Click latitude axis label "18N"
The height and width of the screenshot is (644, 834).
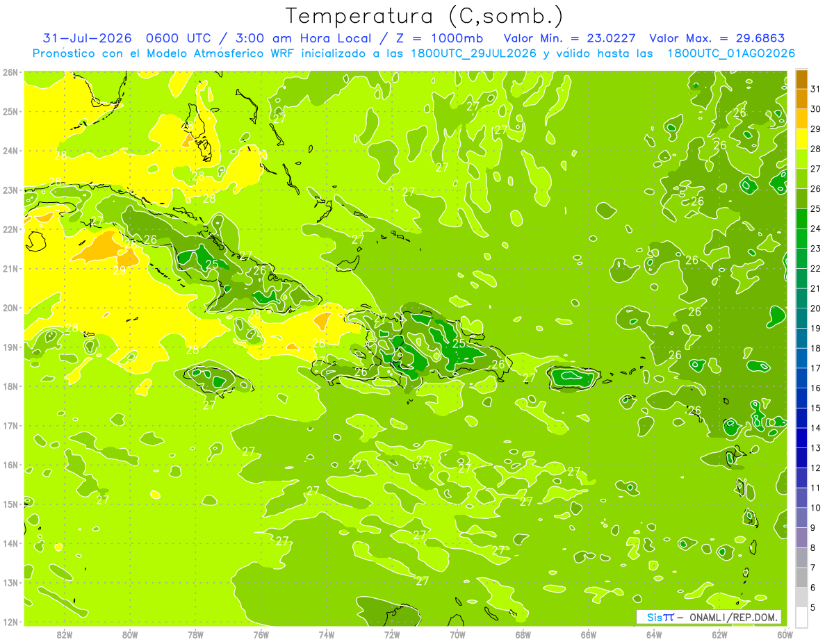10,386
